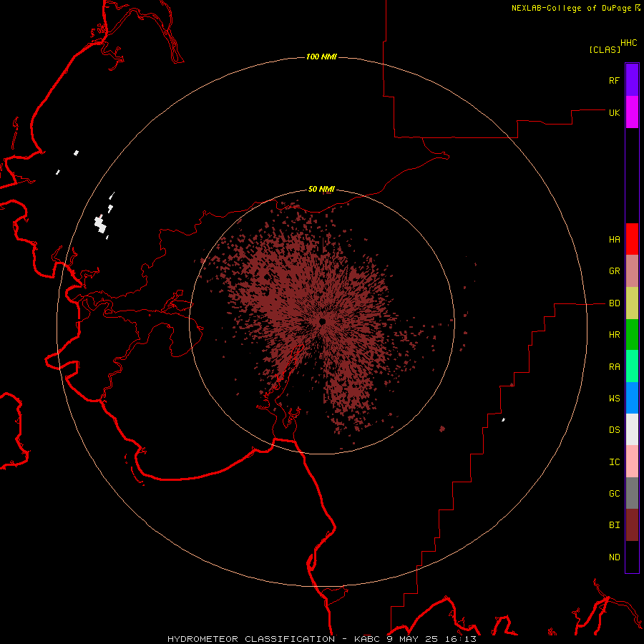Click the 50 NMI range ring label

pyautogui.click(x=321, y=189)
